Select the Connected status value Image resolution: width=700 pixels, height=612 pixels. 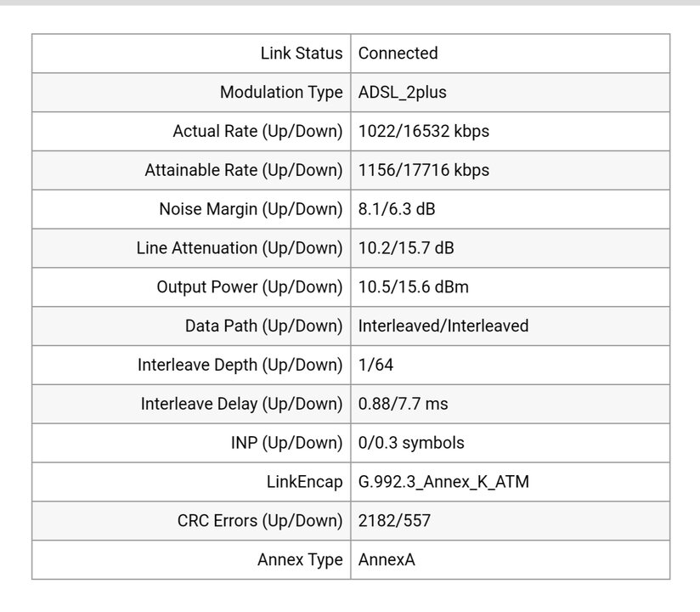[x=398, y=54]
